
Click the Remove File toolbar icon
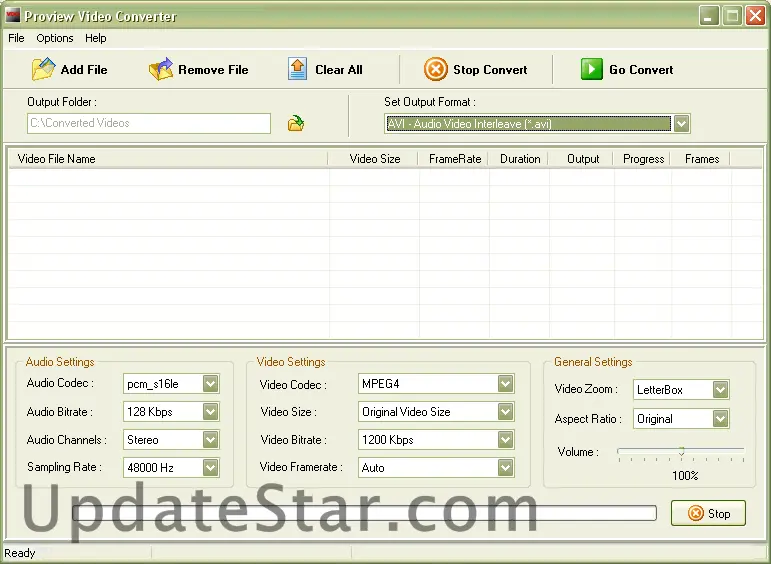pyautogui.click(x=161, y=69)
